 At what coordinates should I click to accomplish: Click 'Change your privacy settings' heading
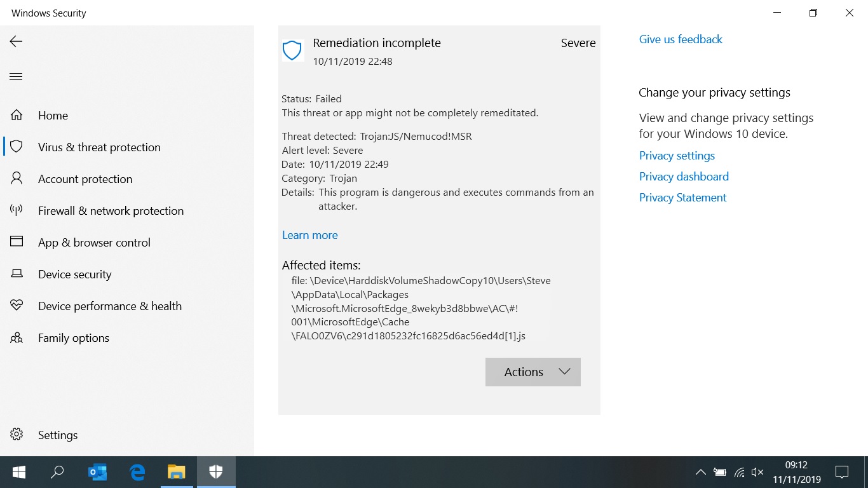point(714,92)
